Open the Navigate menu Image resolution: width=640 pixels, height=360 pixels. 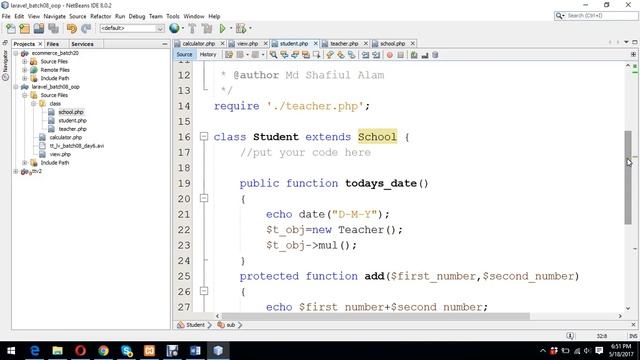coord(55,16)
